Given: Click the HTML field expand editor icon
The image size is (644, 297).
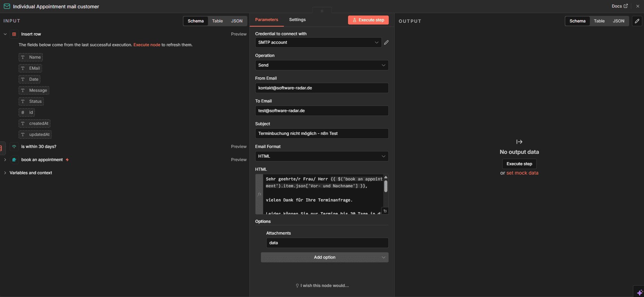Looking at the screenshot, I should pyautogui.click(x=385, y=211).
